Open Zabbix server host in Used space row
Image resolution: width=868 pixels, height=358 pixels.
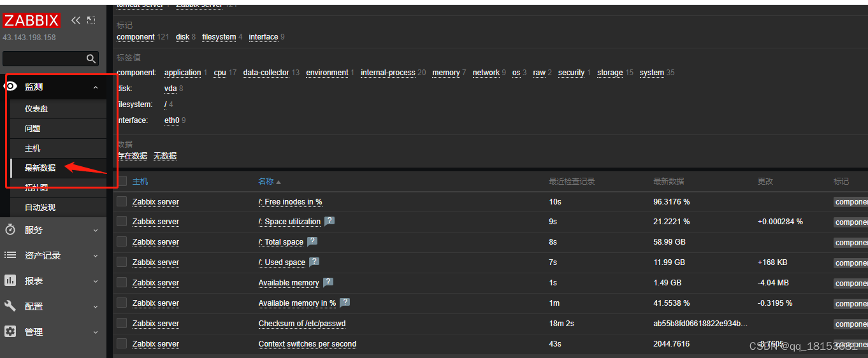point(156,262)
